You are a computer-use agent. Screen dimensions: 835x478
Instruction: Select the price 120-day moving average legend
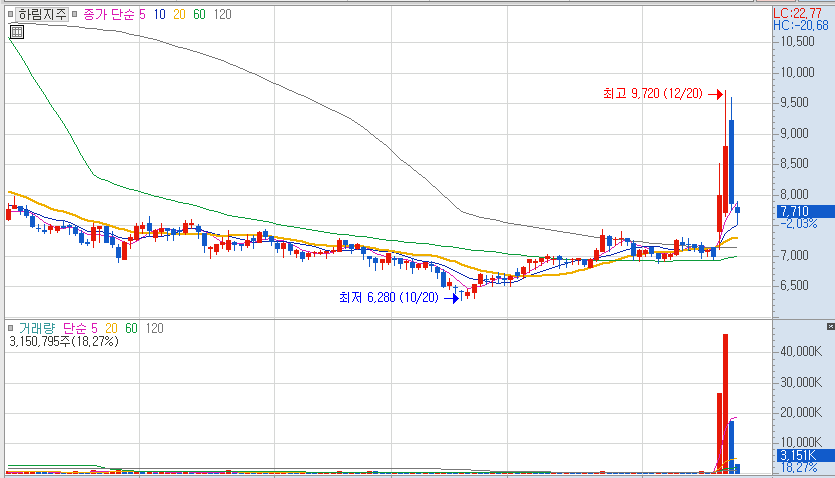point(223,14)
